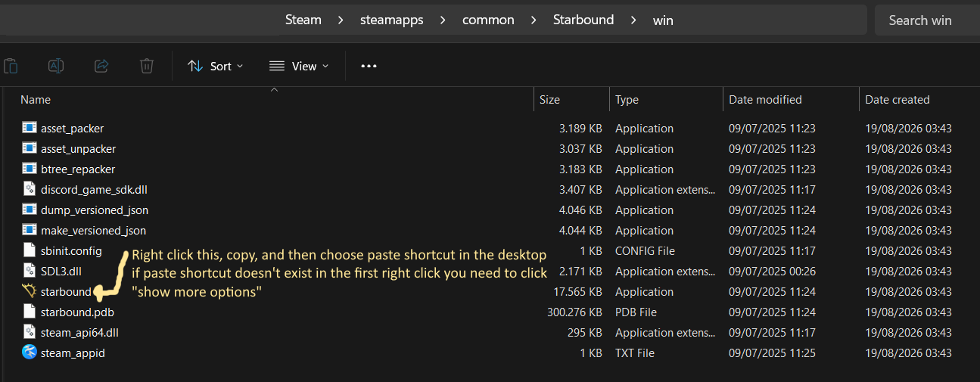Select the steam_api64.dll file name

[79, 332]
